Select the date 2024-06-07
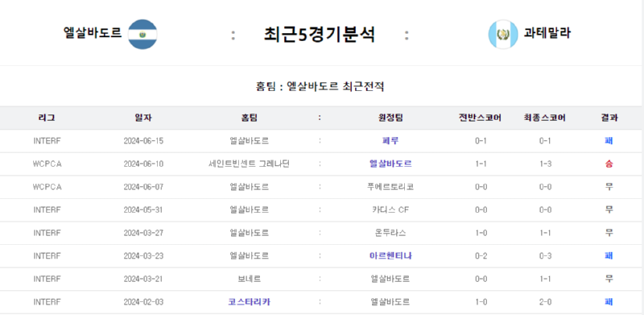The image size is (644, 315). pyautogui.click(x=143, y=187)
